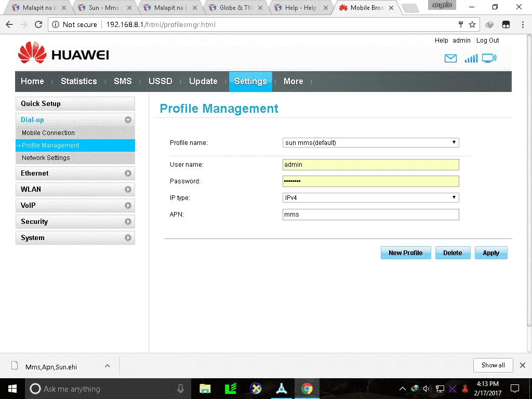Click the browser back arrow
This screenshot has height=399, width=532.
(9, 24)
